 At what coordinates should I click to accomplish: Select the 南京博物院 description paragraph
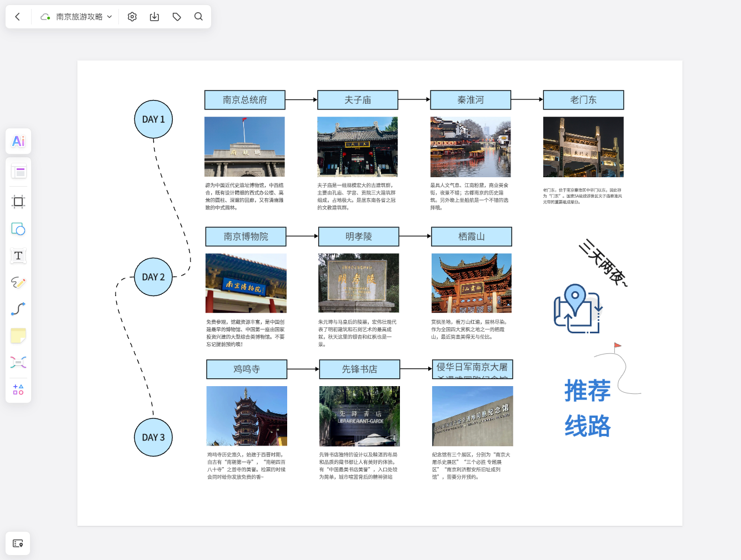coord(246,333)
